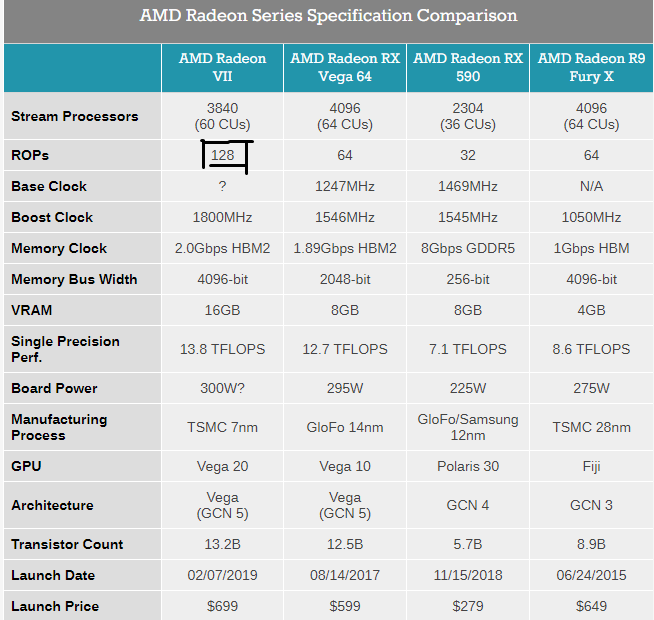Click the 'Launch Date' row label

coord(53,575)
